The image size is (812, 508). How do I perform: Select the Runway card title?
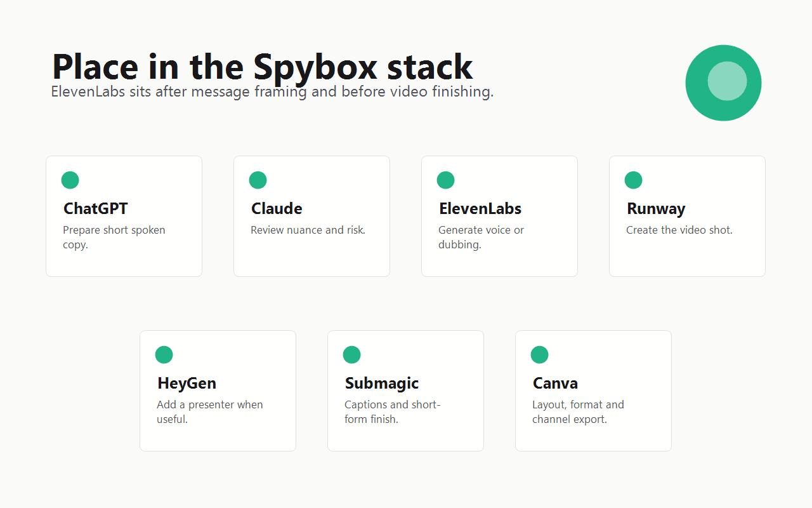point(656,209)
